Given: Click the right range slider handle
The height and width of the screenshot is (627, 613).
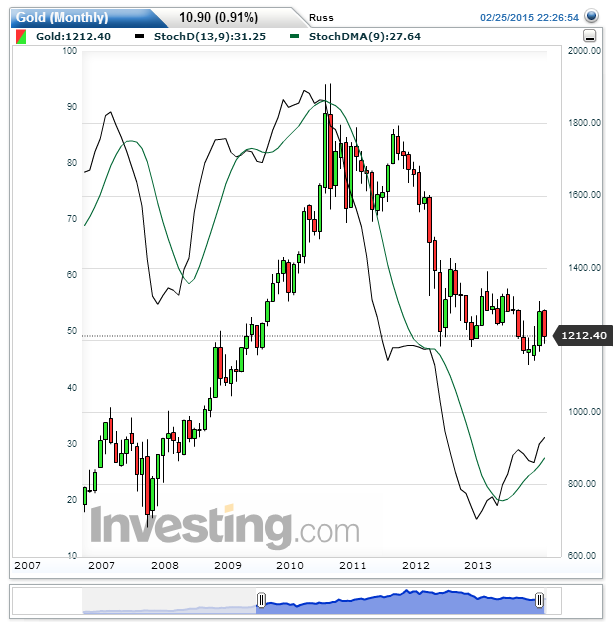Looking at the screenshot, I should pyautogui.click(x=539, y=600).
